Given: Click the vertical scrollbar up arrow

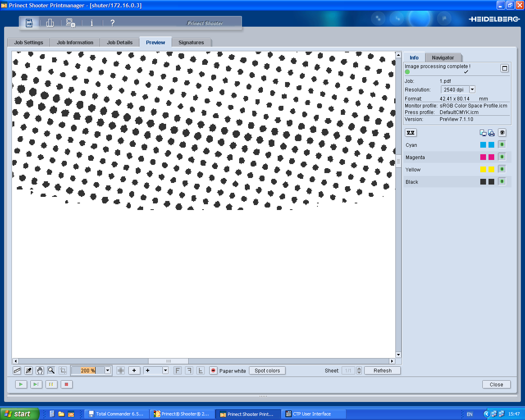Looking at the screenshot, I should tap(398, 55).
